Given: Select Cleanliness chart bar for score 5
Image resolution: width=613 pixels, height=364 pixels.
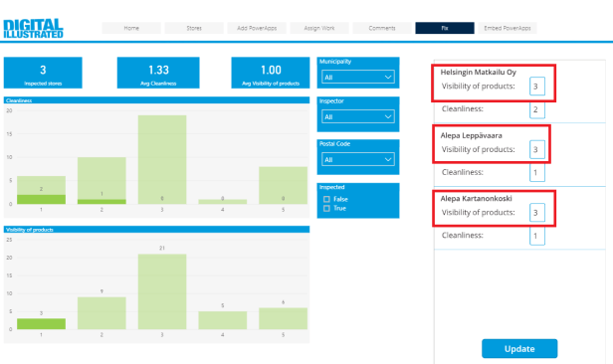Looking at the screenshot, I should 283,185.
